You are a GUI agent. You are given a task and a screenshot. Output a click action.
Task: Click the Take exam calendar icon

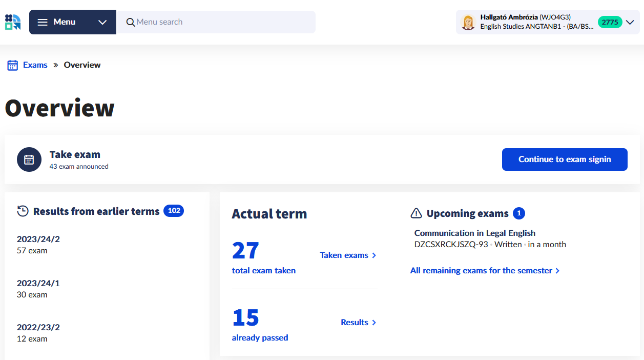[x=29, y=159]
